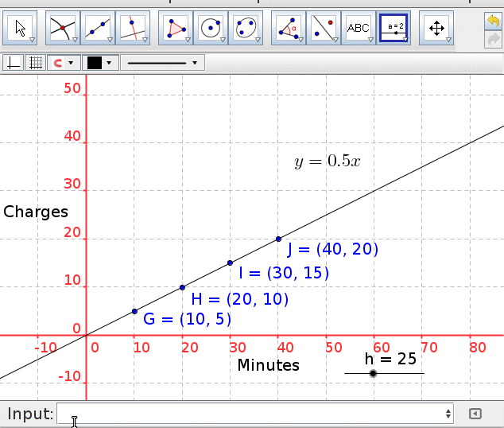This screenshot has width=504, height=428.
Task: Select the Slider a=2 tool
Action: pyautogui.click(x=394, y=28)
